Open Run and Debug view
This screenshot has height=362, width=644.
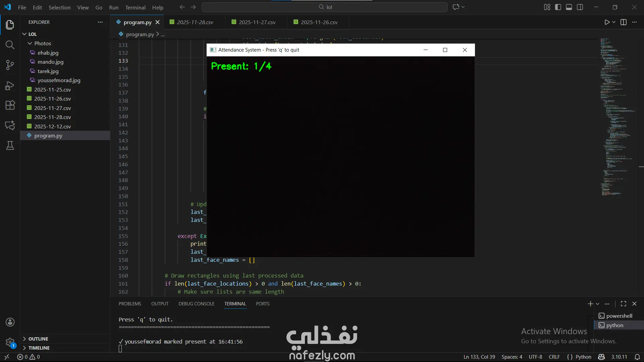[10, 86]
